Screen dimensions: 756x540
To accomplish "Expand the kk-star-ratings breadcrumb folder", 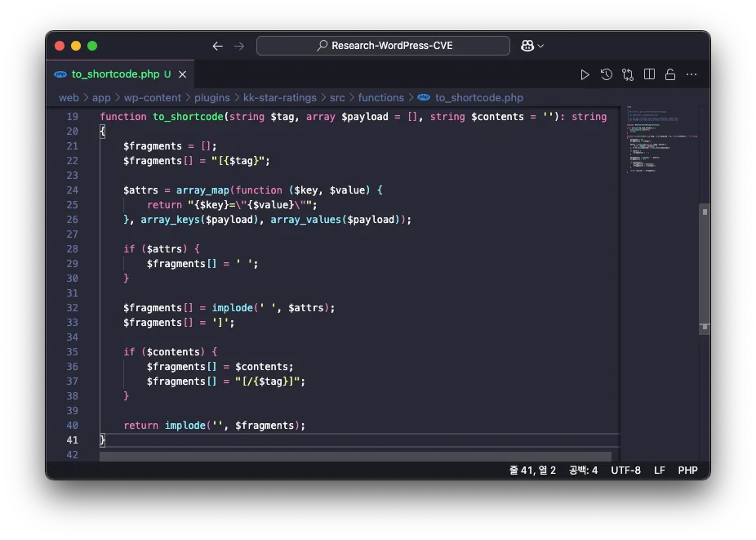I will [x=279, y=97].
